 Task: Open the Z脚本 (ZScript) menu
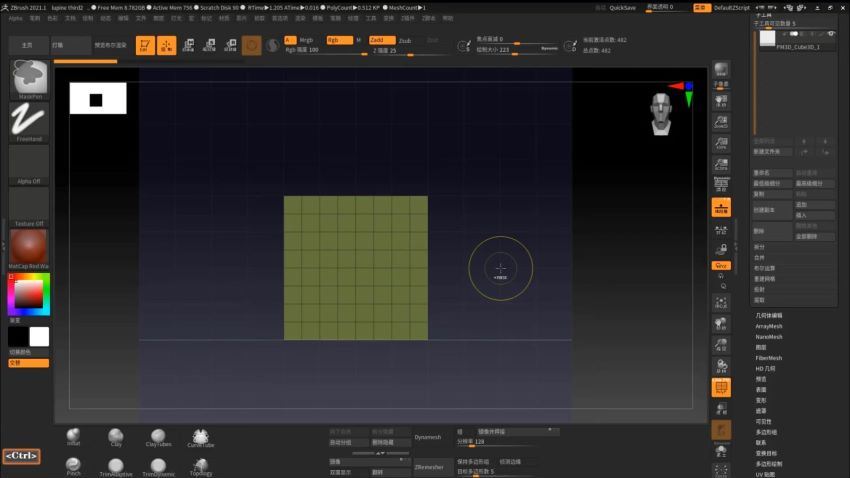(x=428, y=18)
